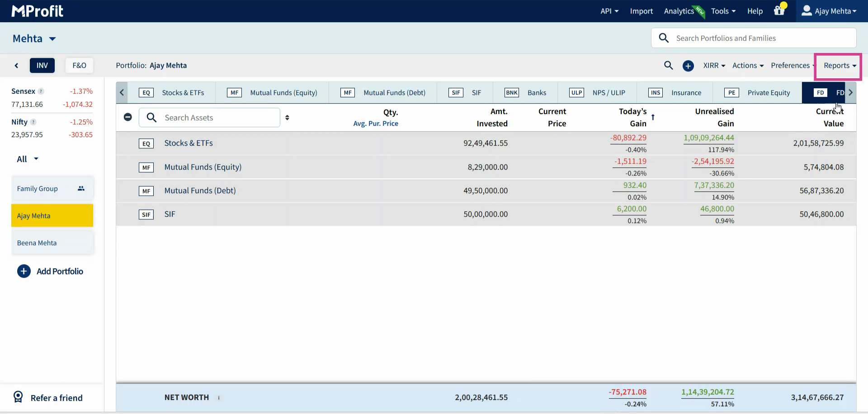The image size is (868, 414).
Task: Expand the Mehta family dropdown
Action: tap(52, 39)
